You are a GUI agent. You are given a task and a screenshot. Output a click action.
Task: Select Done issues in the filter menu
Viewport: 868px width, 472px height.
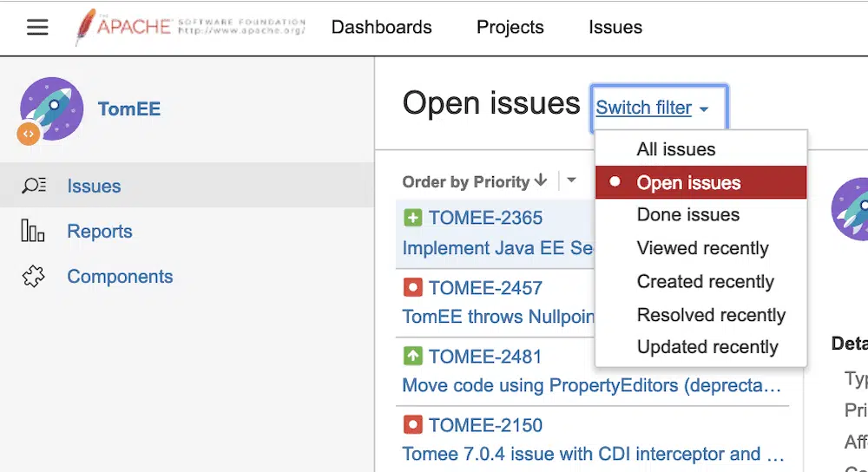tap(687, 215)
